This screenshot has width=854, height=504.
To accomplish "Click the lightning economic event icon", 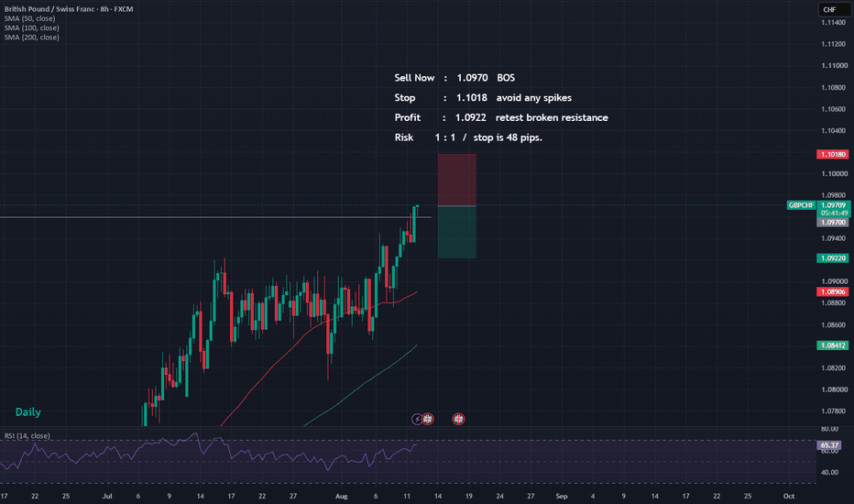I will coord(417,419).
